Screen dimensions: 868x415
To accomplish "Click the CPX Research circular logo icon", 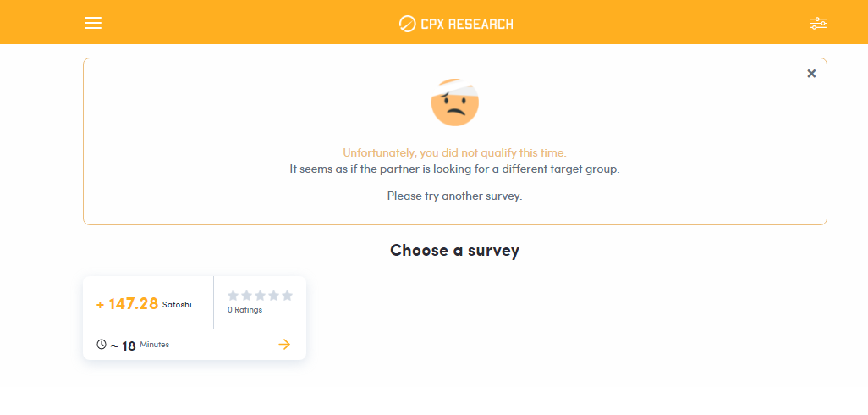I will (x=407, y=24).
